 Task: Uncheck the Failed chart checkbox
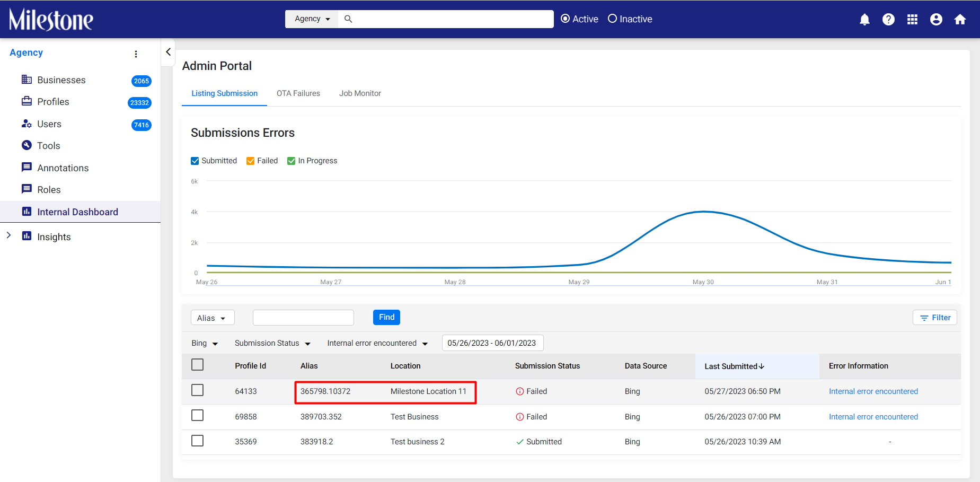[x=251, y=161]
